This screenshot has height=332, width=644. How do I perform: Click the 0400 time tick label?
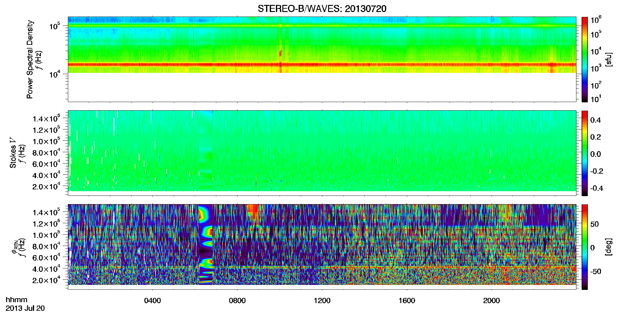[152, 301]
